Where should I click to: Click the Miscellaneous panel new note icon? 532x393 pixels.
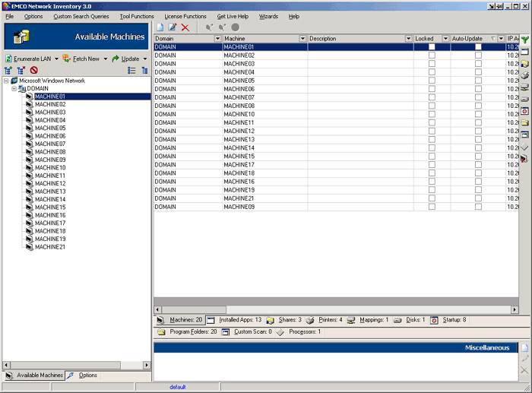point(525,348)
